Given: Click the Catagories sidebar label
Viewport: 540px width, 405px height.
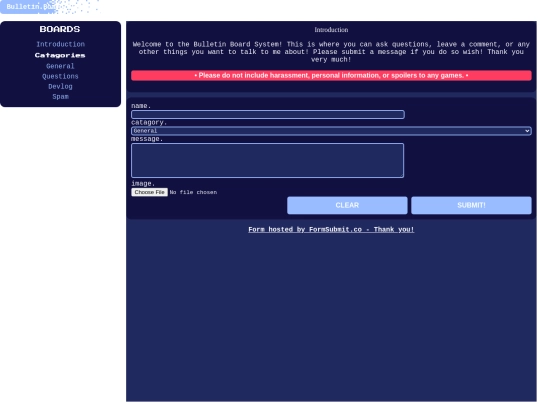Looking at the screenshot, I should (x=60, y=55).
